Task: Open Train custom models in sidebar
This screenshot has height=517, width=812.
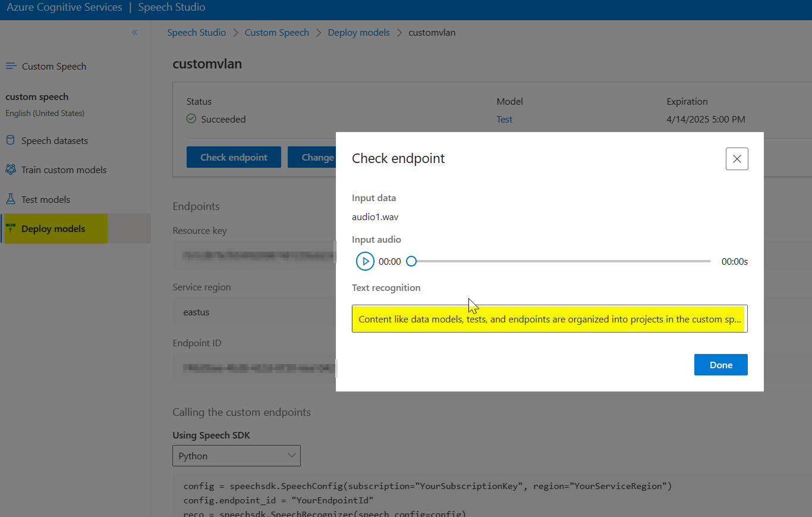Action: tap(64, 170)
